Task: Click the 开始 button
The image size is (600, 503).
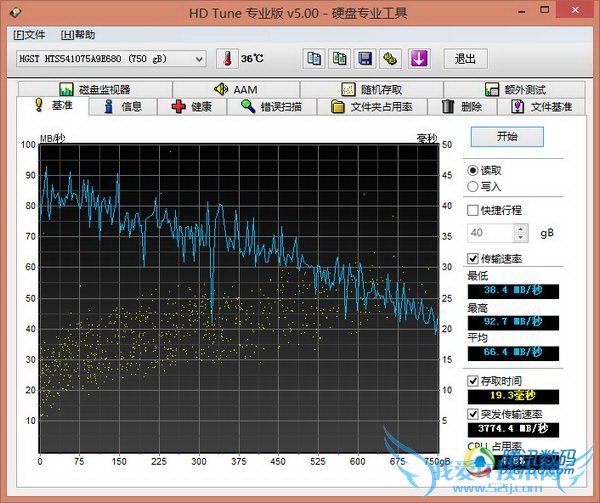Action: click(506, 136)
